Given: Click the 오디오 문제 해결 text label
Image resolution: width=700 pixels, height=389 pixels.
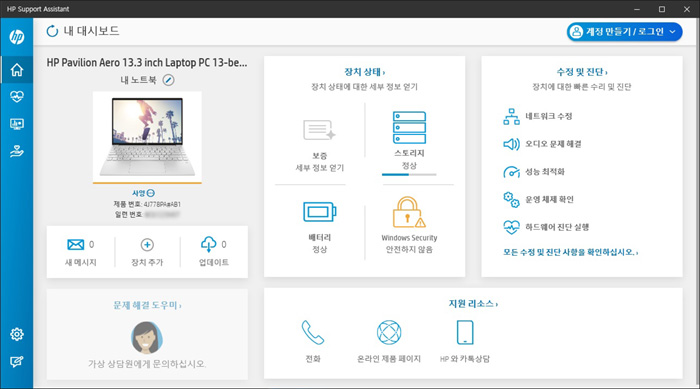Looking at the screenshot, I should (553, 144).
